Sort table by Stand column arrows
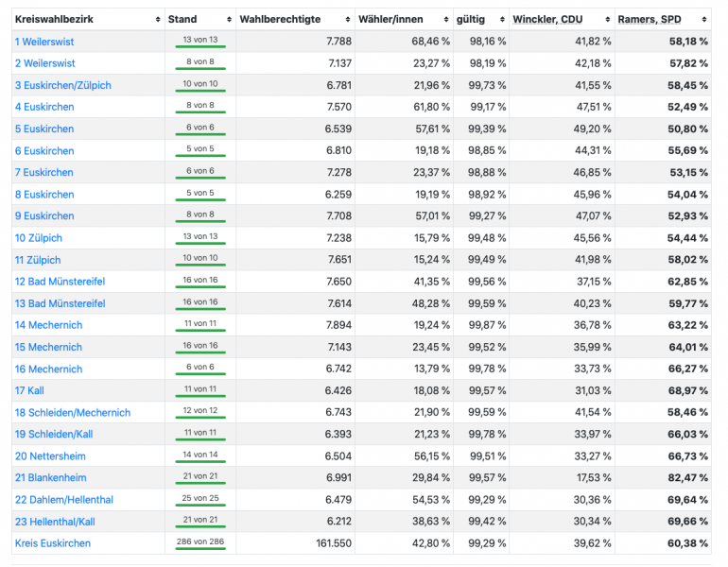This screenshot has height=567, width=728. [x=227, y=19]
